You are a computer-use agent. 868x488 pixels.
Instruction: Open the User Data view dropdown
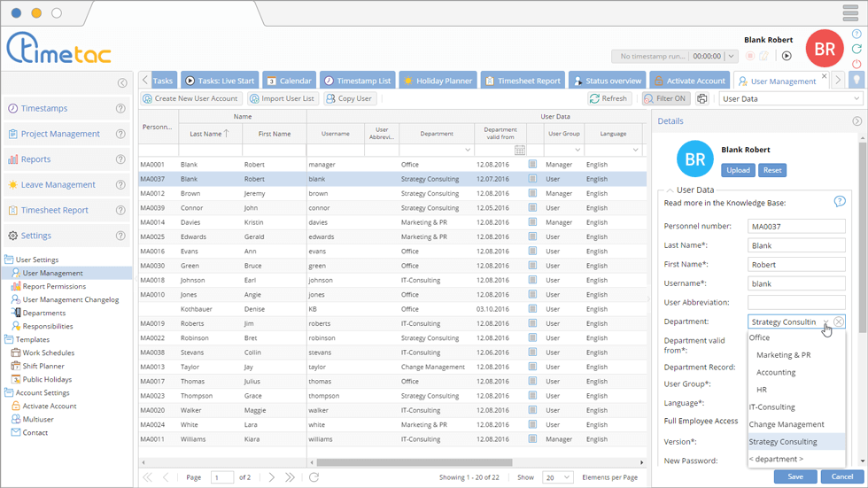pos(789,99)
